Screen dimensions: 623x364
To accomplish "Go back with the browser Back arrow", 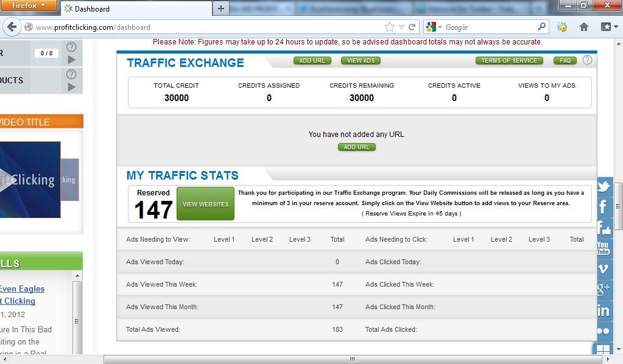I will pos(12,27).
